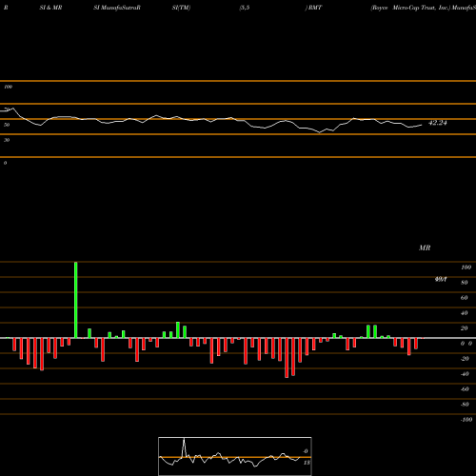
Task: Click the 100 label on the RSI axis
Action: click(8, 87)
